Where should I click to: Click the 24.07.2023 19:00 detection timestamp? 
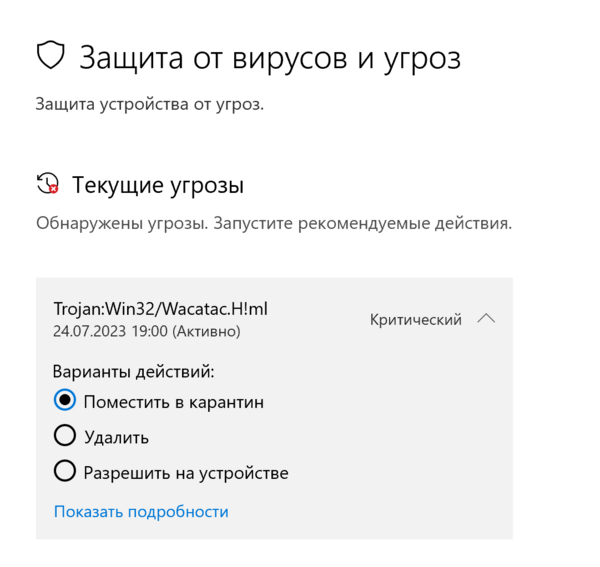tap(110, 330)
